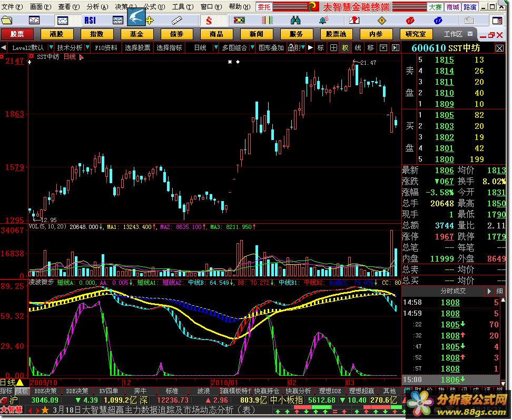Expand the 技术分析 dropdown arrow
Viewport: 512px width, 420px height.
87,48
